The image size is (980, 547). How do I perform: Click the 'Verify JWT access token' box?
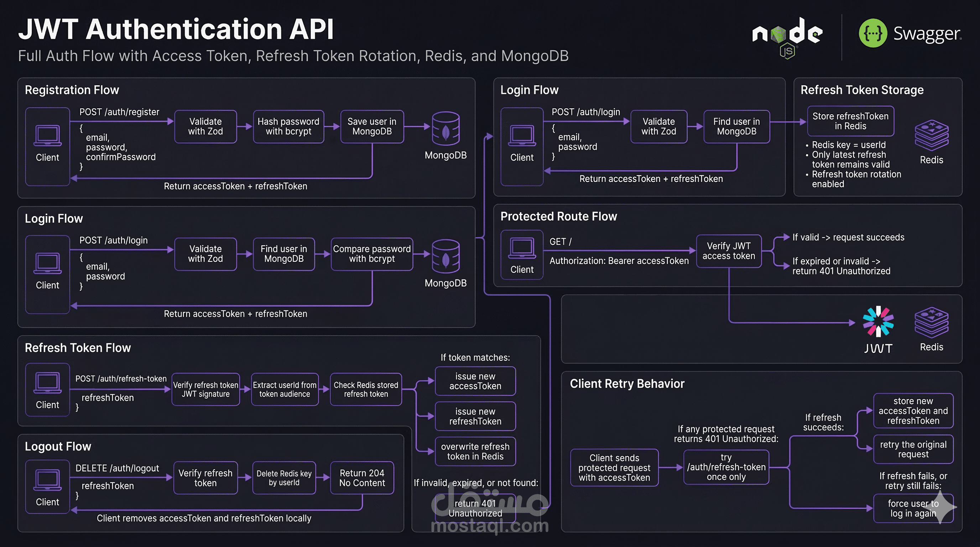[x=729, y=251]
